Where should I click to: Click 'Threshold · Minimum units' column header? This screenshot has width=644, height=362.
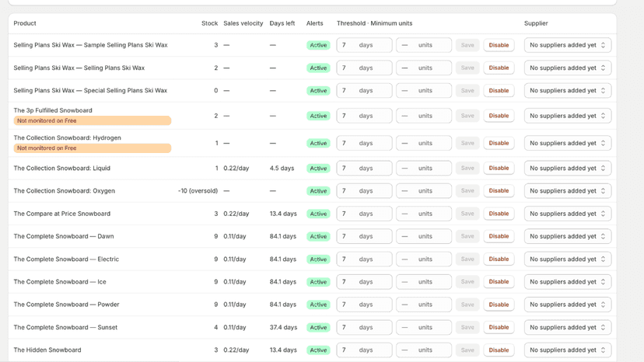click(375, 23)
